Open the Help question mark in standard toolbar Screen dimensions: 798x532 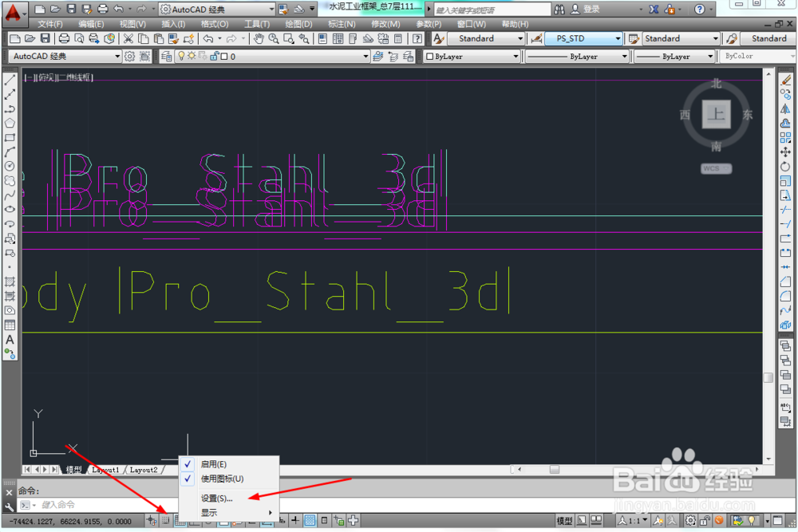(417, 38)
